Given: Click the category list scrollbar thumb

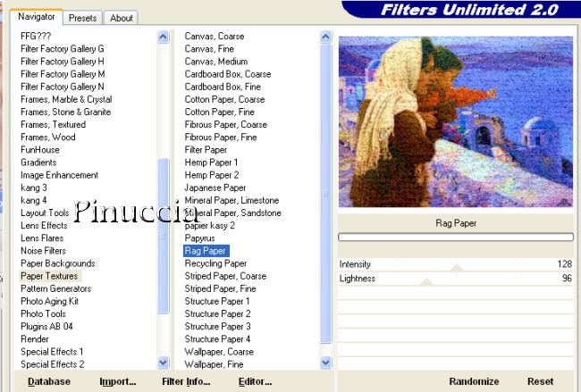Looking at the screenshot, I should tap(163, 236).
